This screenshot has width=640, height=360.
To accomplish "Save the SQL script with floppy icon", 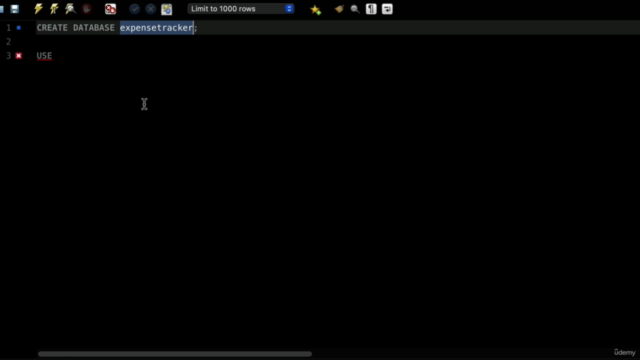I will pos(15,9).
